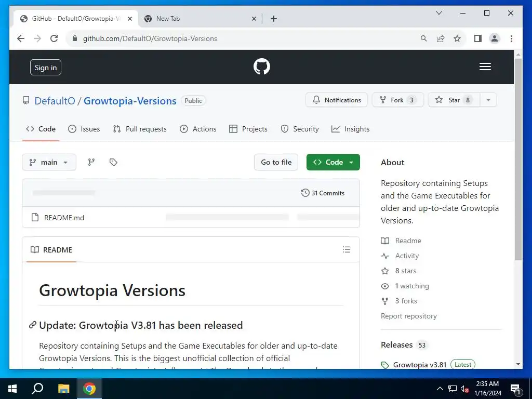Open File Explorer from taskbar
The height and width of the screenshot is (399, 532).
pos(63,389)
